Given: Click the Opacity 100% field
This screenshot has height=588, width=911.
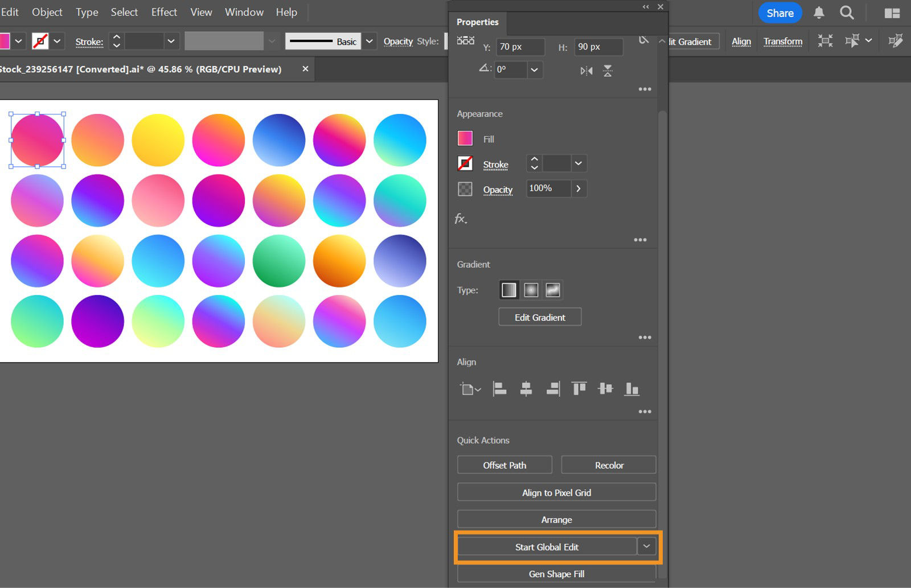Looking at the screenshot, I should 548,188.
